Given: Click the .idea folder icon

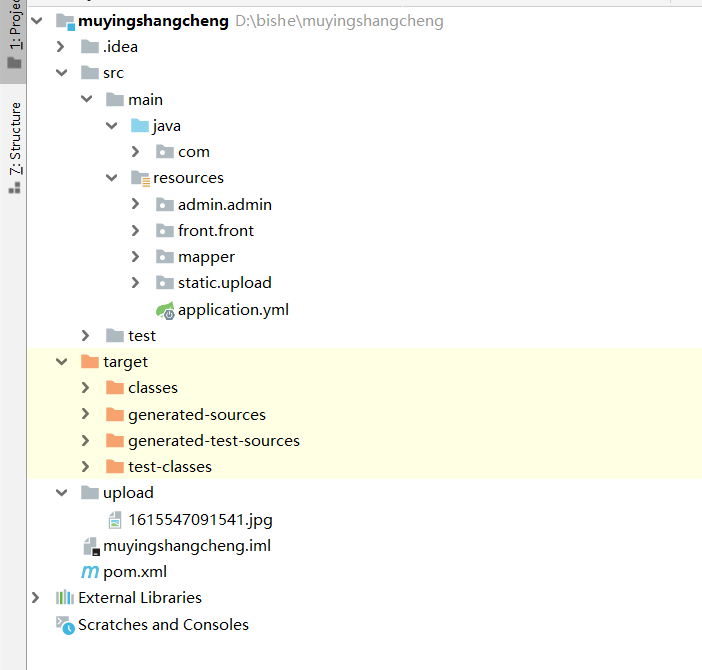Looking at the screenshot, I should (x=90, y=47).
